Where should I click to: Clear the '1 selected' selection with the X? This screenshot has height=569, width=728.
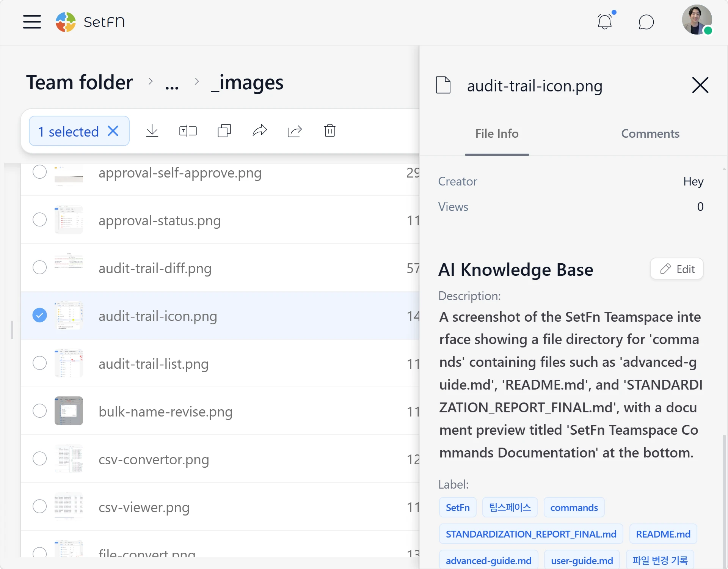113,131
